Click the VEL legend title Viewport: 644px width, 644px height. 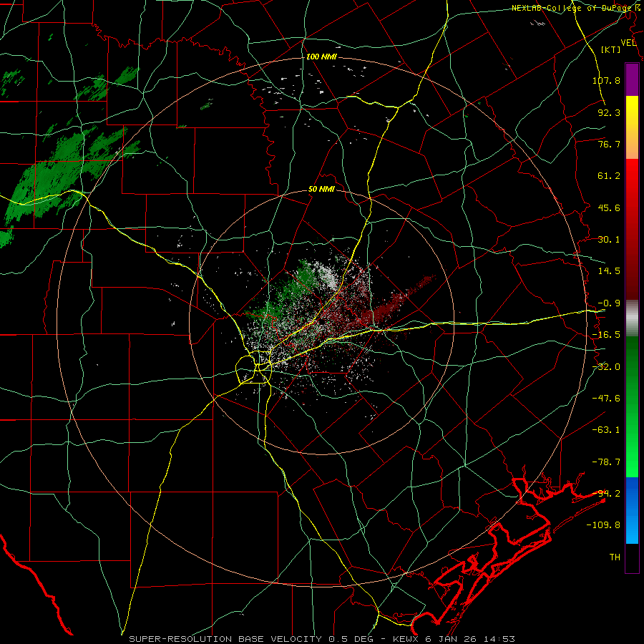pos(628,43)
